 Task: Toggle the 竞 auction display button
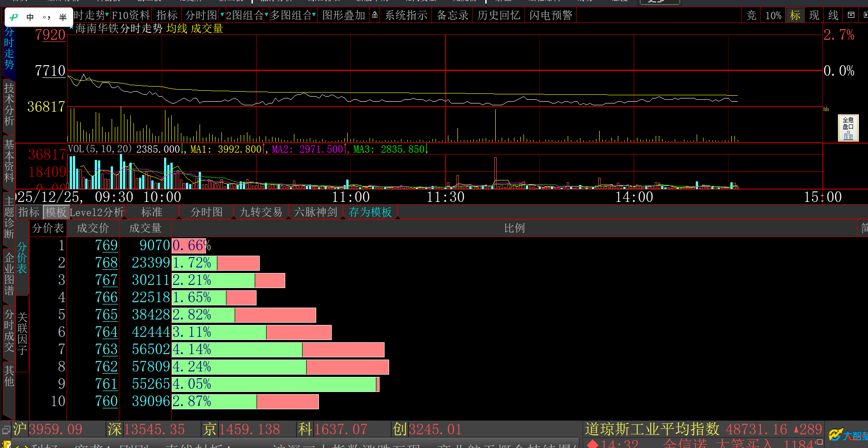[751, 15]
